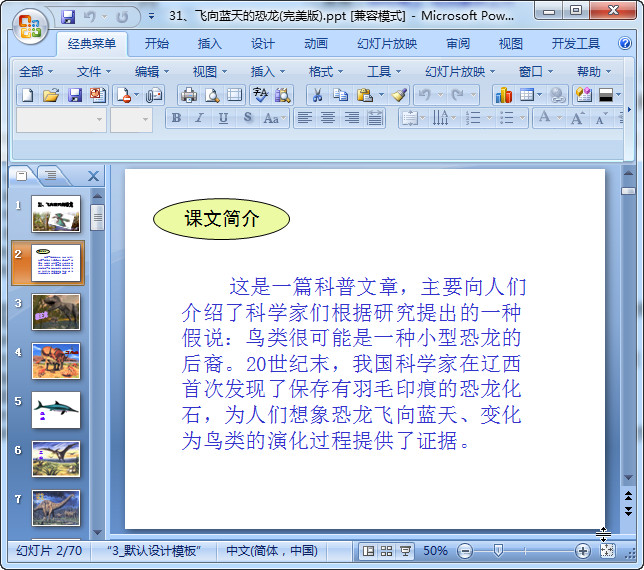644x570 pixels.
Task: Start slide show from status bar
Action: (x=405, y=551)
